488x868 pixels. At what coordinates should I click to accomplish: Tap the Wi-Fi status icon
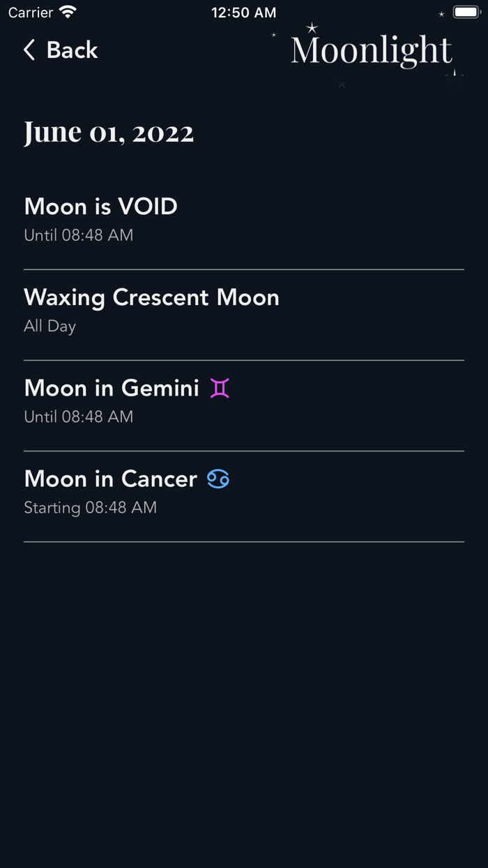pyautogui.click(x=68, y=12)
